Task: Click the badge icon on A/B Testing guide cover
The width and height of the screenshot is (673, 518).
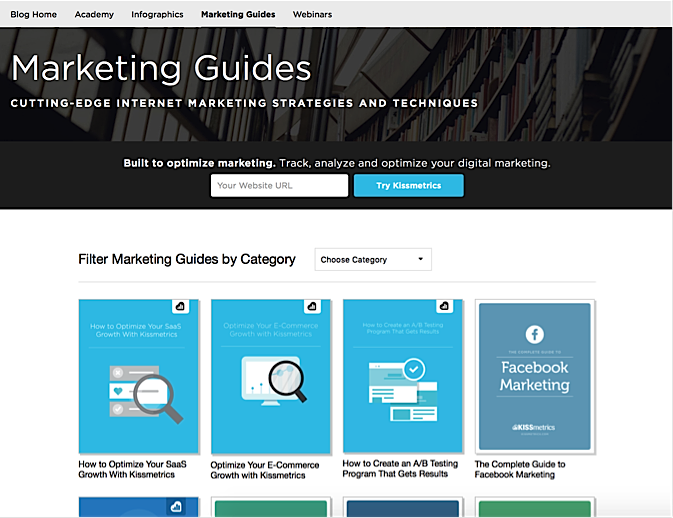Action: tap(445, 306)
